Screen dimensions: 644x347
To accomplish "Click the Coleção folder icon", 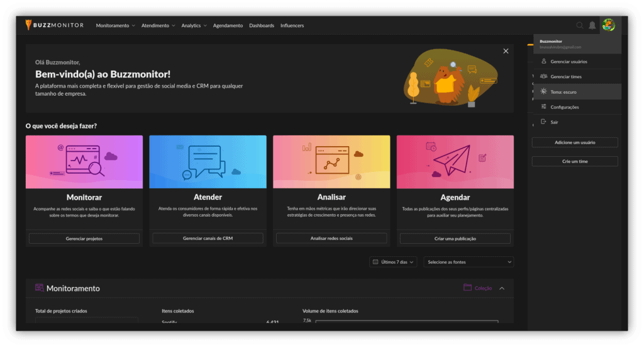I will click(x=467, y=288).
